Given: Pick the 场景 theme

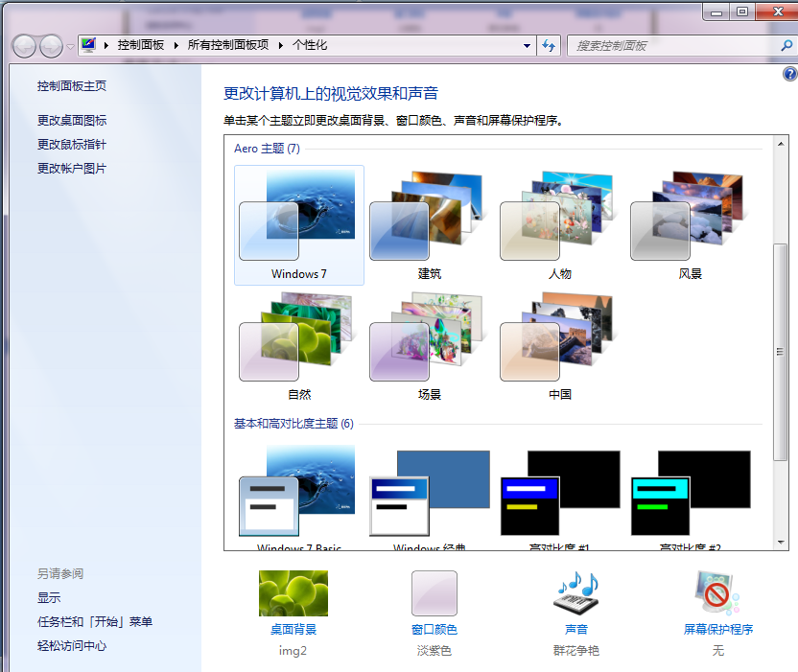Looking at the screenshot, I should click(x=429, y=346).
